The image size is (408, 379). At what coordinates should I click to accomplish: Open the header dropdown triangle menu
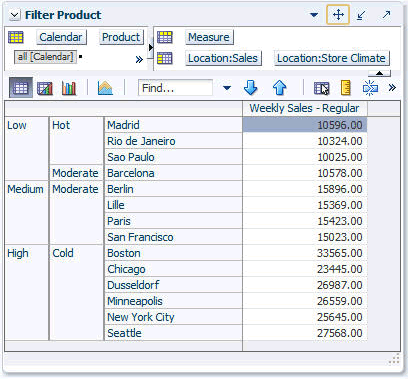314,15
